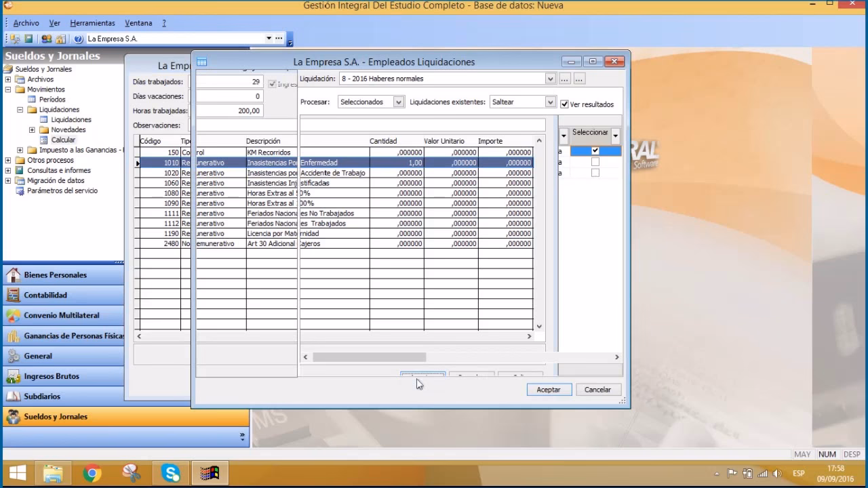The height and width of the screenshot is (488, 868).
Task: Click the Aceptar button
Action: pos(549,390)
